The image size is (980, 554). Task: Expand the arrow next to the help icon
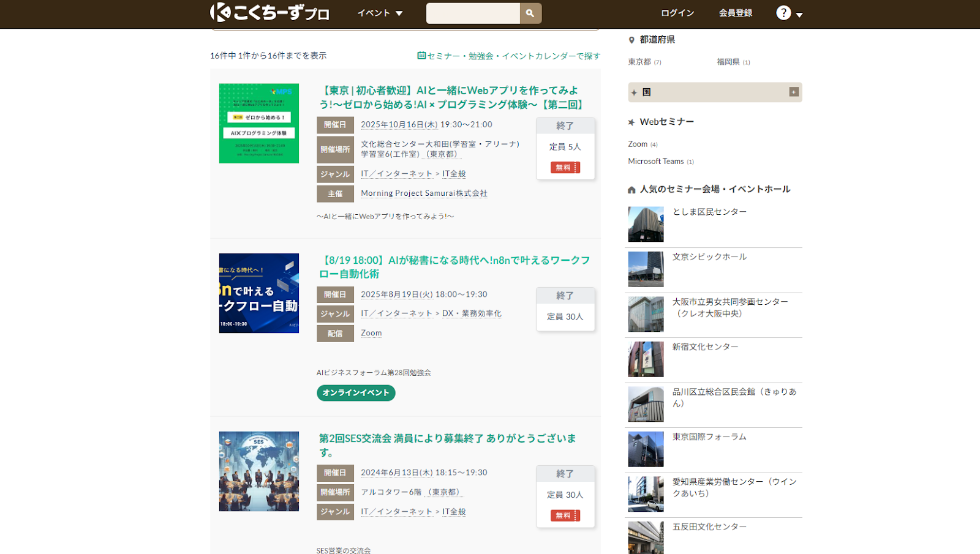[799, 15]
